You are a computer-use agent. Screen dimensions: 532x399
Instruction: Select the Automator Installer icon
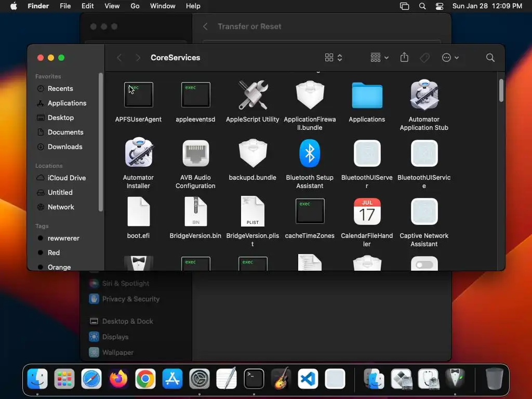click(138, 152)
